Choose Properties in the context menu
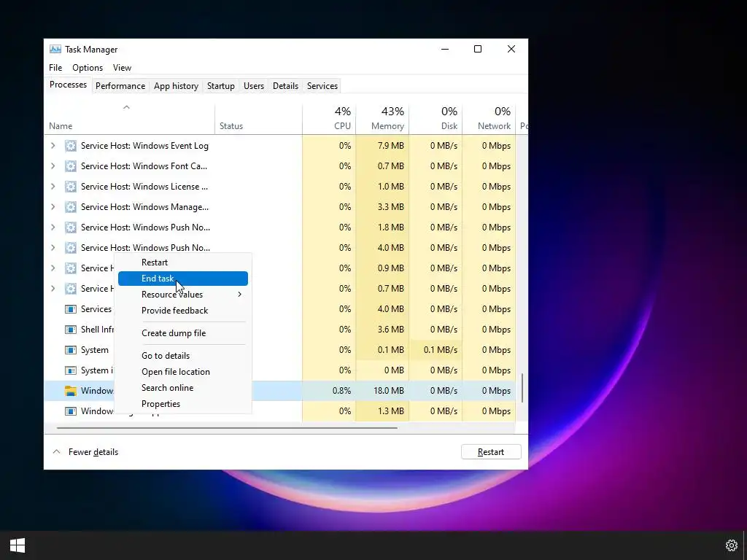Viewport: 747px width, 560px height. tap(183, 404)
